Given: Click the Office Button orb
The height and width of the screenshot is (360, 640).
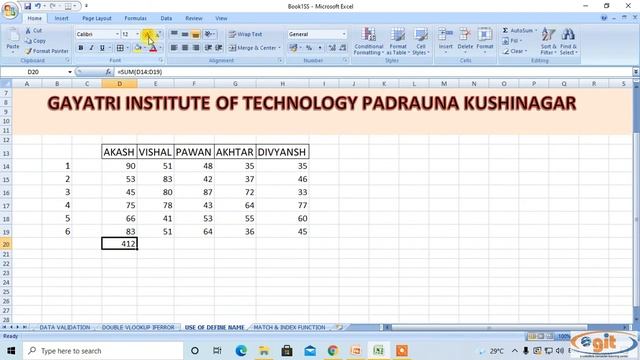Looking at the screenshot, I should 9,10.
